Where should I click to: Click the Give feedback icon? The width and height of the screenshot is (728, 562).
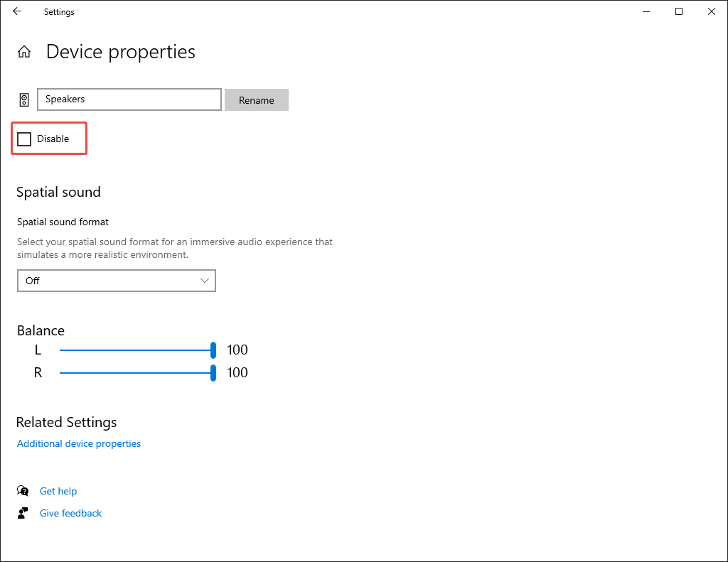(x=22, y=512)
